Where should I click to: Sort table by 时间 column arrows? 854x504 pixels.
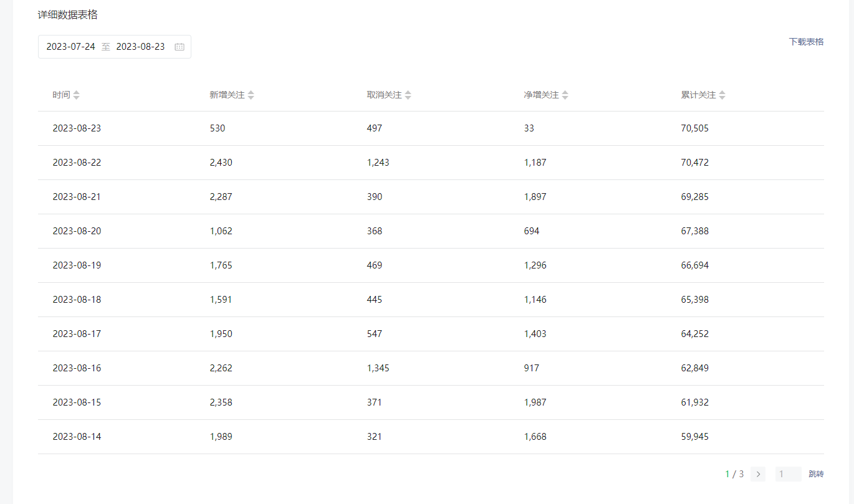pyautogui.click(x=76, y=95)
